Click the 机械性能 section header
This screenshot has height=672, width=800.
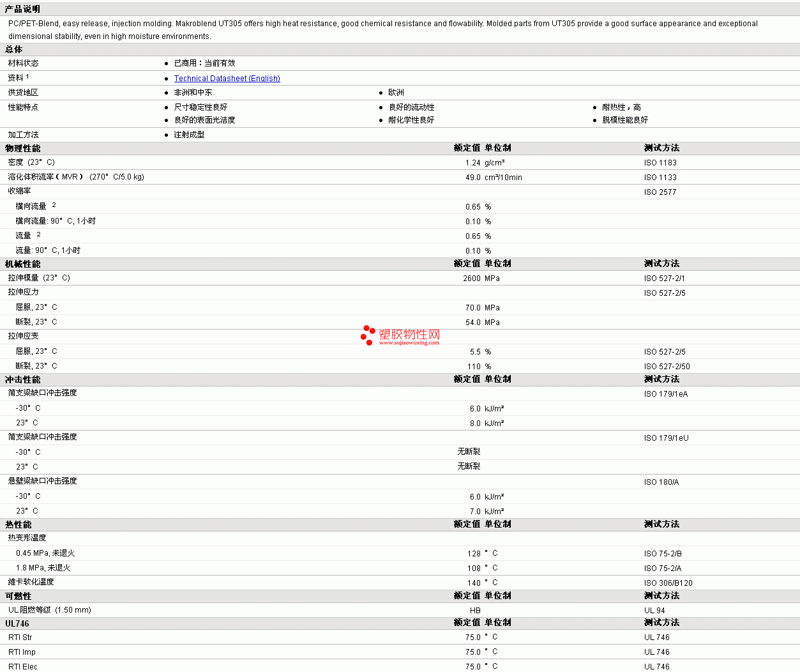click(x=22, y=264)
